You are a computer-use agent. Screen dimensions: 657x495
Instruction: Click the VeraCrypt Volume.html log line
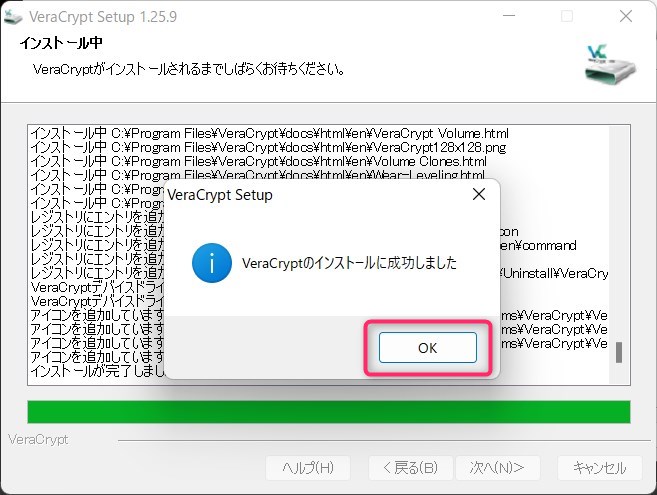pyautogui.click(x=269, y=133)
